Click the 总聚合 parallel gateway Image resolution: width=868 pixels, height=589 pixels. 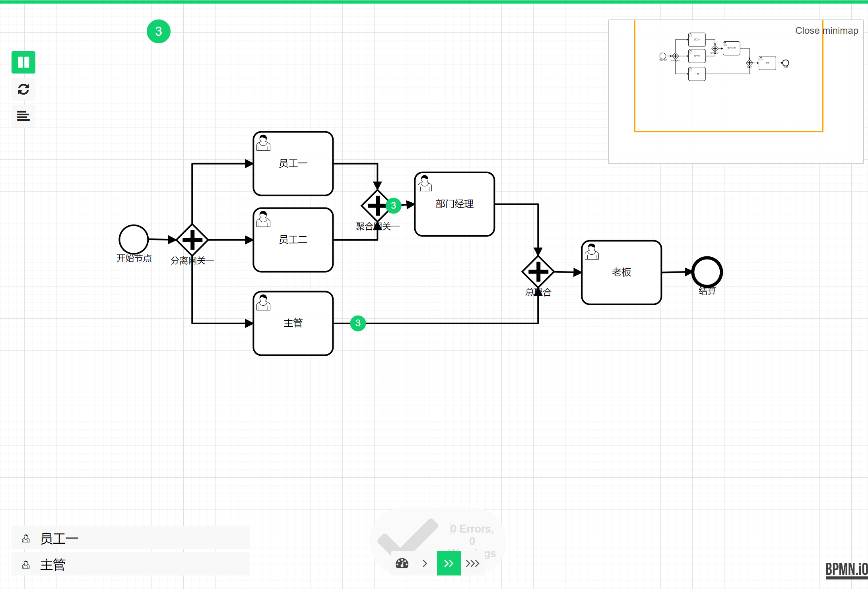538,272
